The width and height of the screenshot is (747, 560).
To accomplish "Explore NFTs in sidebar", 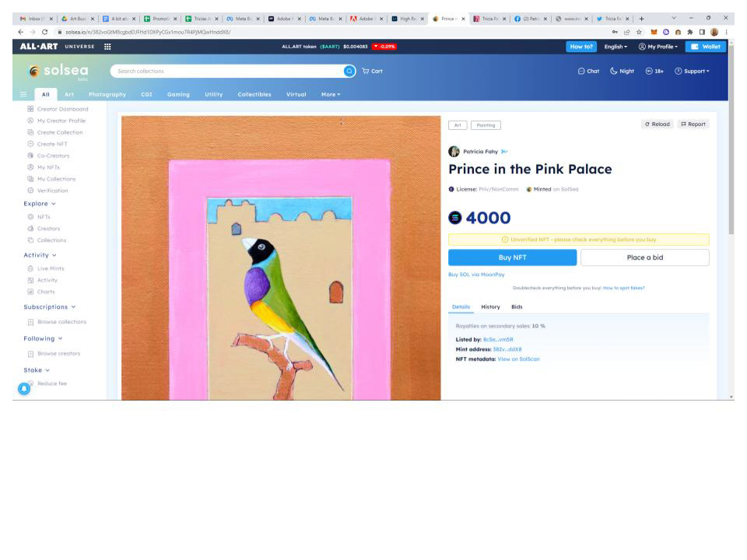I will point(39,217).
